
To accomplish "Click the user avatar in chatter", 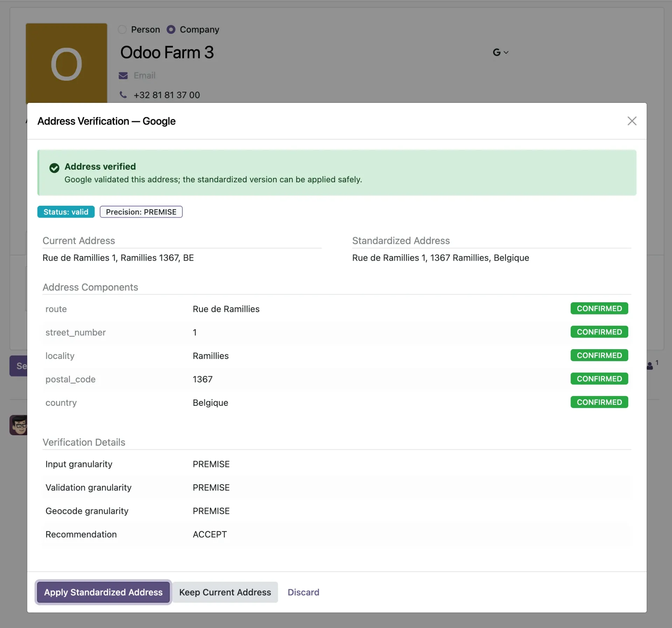I will [x=18, y=425].
